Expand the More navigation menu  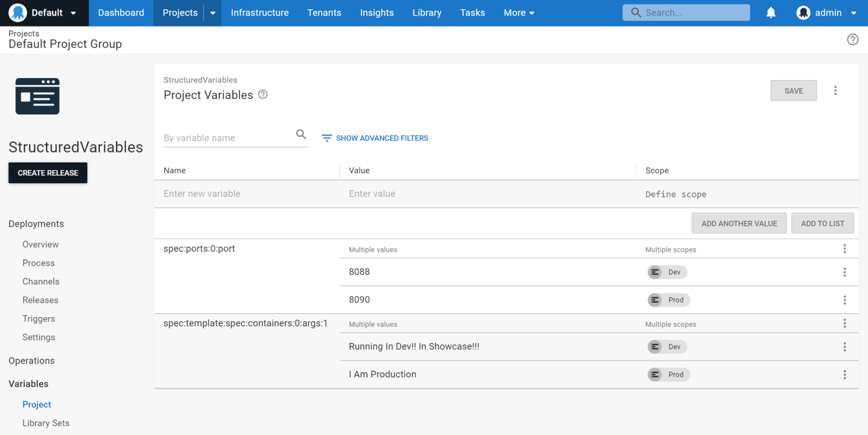(x=519, y=13)
